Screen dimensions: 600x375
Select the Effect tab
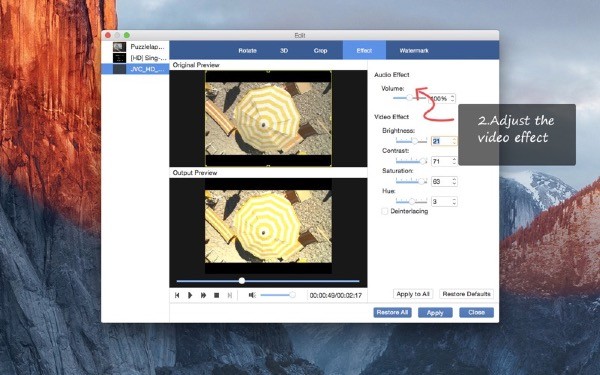(364, 51)
